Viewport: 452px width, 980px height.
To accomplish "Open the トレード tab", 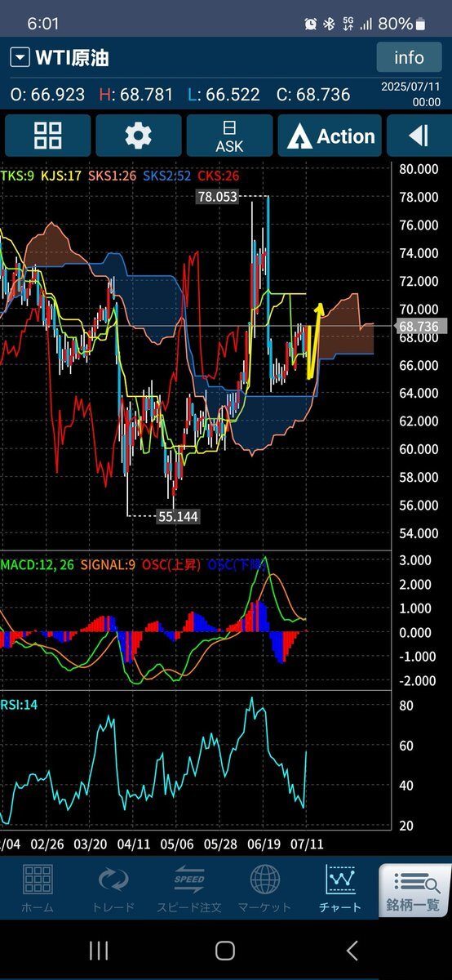I will point(113,889).
